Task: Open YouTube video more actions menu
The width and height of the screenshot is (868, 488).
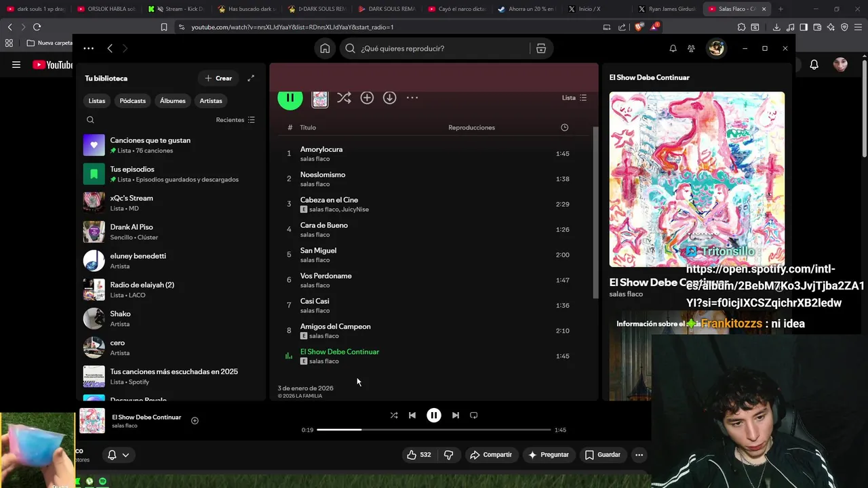Action: (639, 455)
